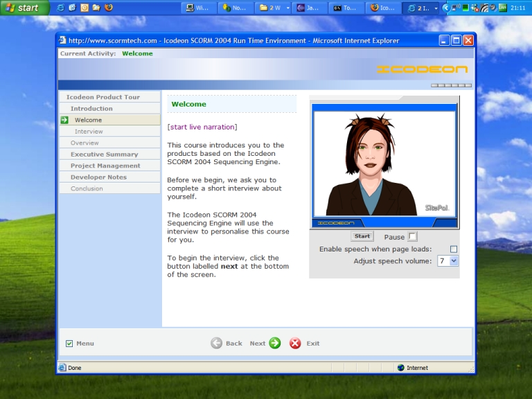Screen dimensions: 532x399
Task: Select Introduction in course menu
Action: tap(109, 108)
